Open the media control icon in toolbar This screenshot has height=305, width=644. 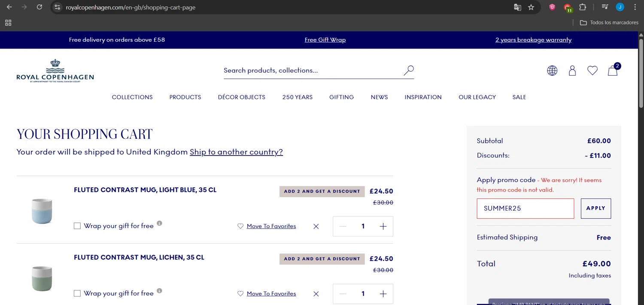pyautogui.click(x=605, y=7)
